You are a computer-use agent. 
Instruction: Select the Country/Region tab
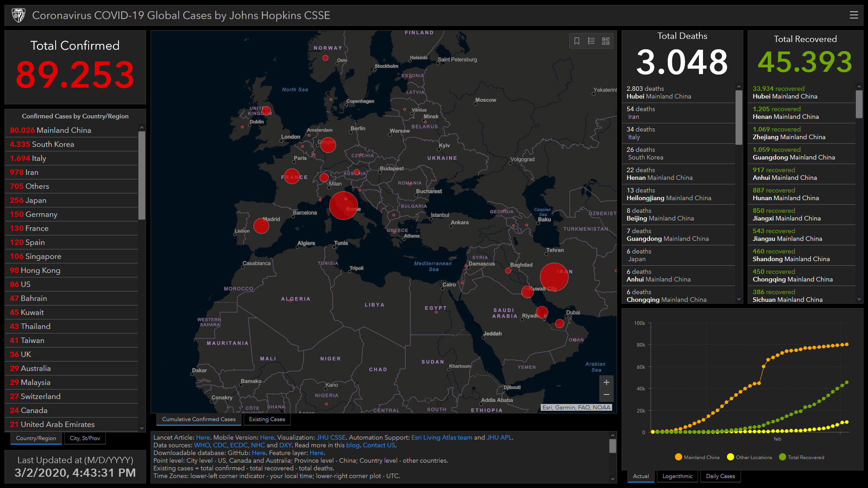[36, 438]
